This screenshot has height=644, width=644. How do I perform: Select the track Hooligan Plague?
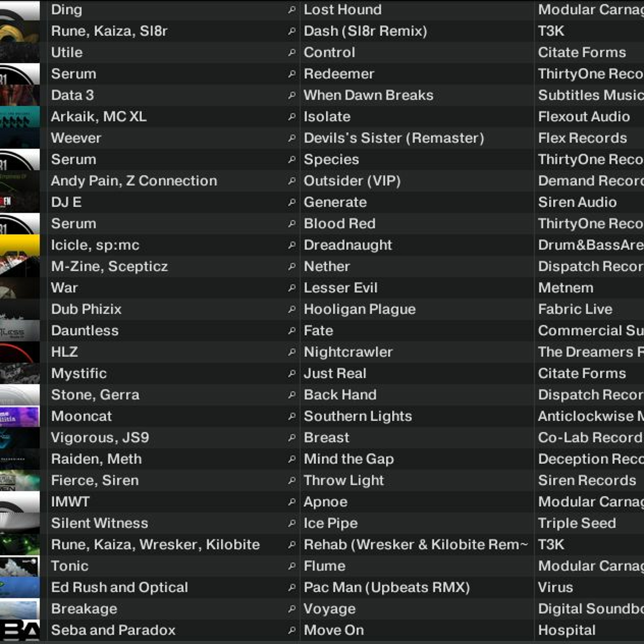coord(359,309)
